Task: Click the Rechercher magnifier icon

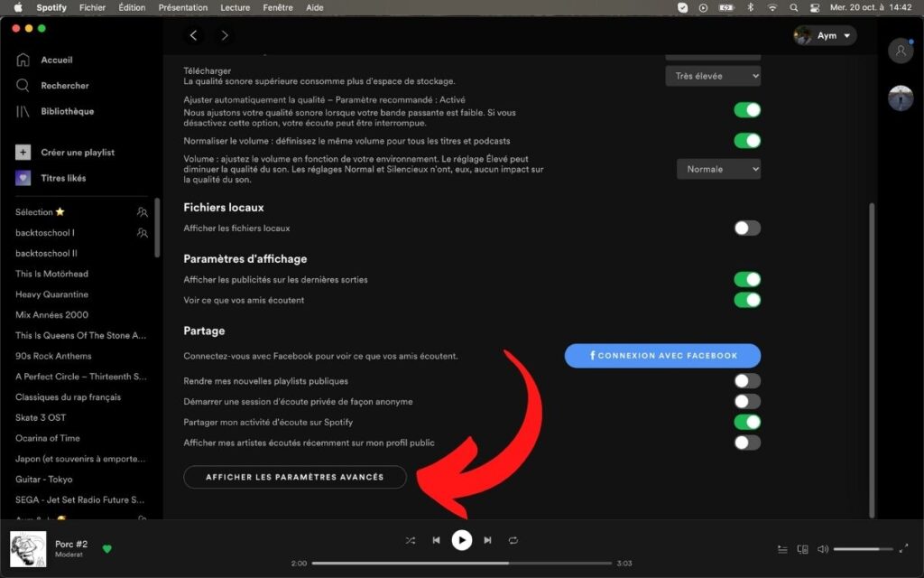Action: (23, 86)
